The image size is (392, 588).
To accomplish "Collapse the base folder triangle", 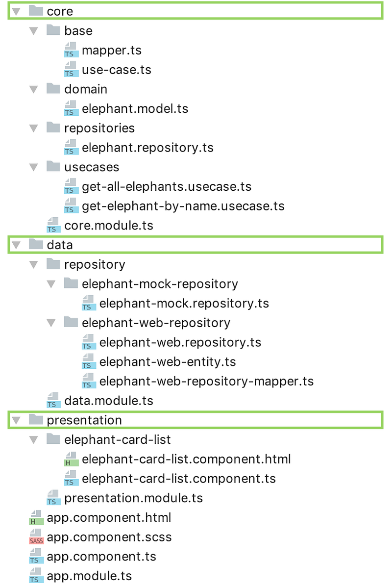I will (x=34, y=31).
